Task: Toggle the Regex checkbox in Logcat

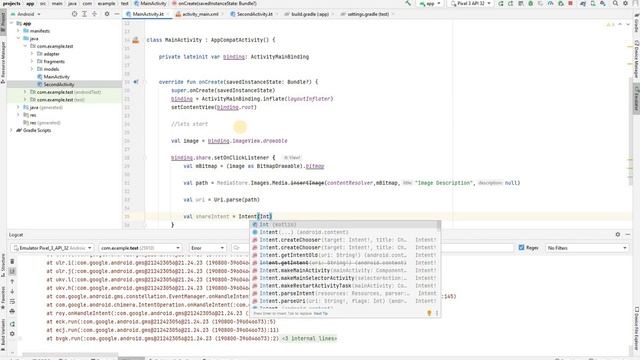Action: click(x=521, y=247)
